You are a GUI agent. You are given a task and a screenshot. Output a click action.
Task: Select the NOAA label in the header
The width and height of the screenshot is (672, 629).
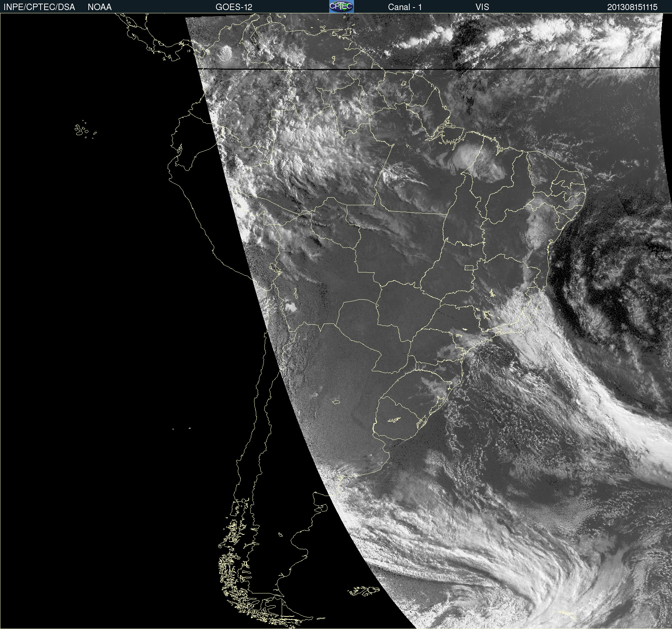pos(100,7)
